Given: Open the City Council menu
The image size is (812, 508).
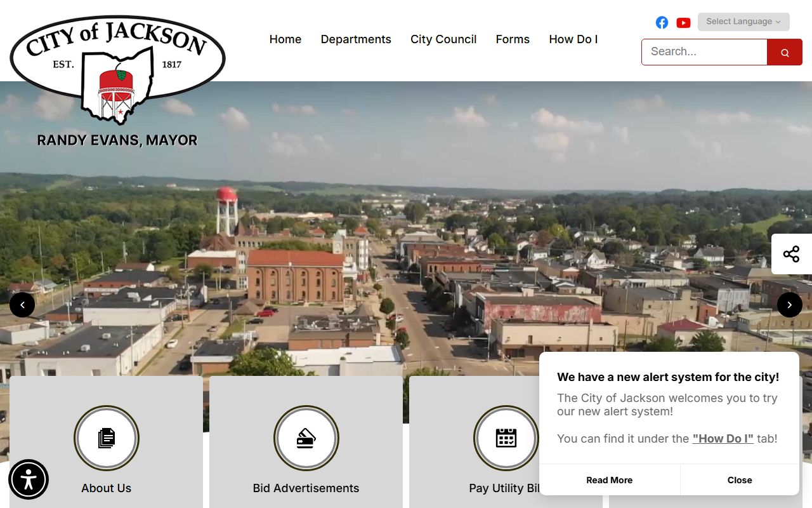Looking at the screenshot, I should pyautogui.click(x=443, y=39).
